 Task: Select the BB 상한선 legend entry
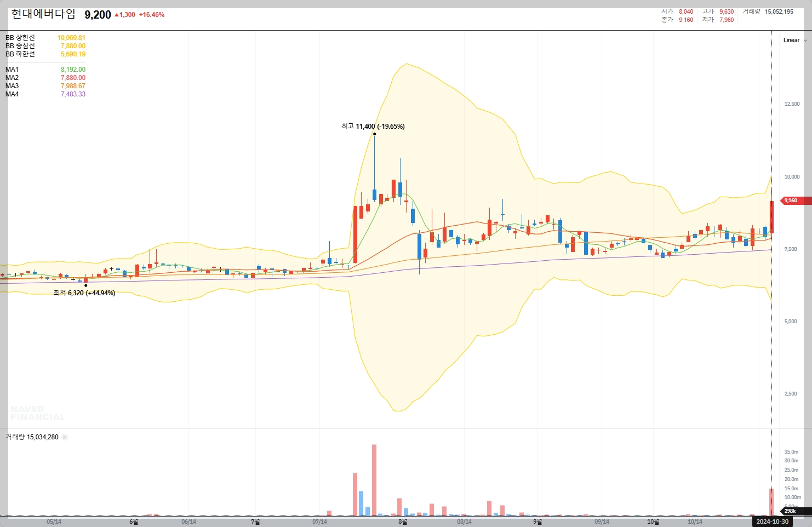click(20, 38)
